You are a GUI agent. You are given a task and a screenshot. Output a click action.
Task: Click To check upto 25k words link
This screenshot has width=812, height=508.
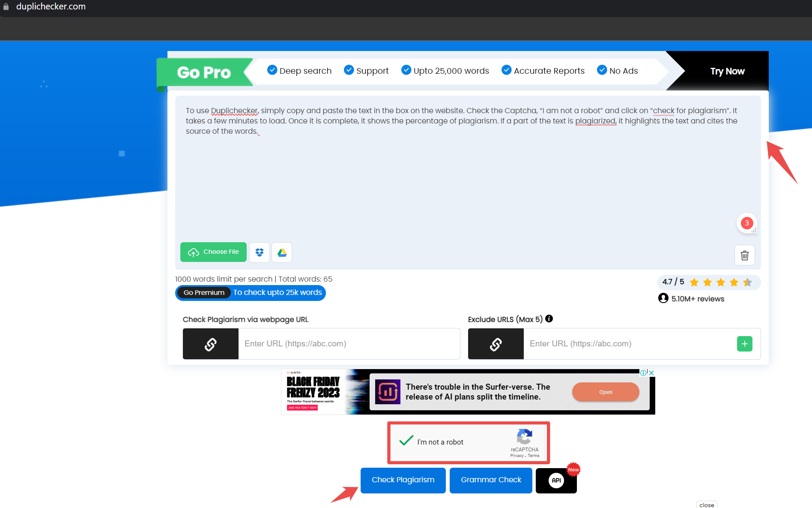[278, 292]
